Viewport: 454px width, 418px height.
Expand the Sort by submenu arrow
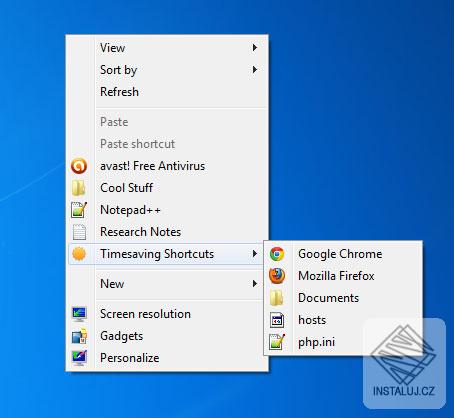255,70
